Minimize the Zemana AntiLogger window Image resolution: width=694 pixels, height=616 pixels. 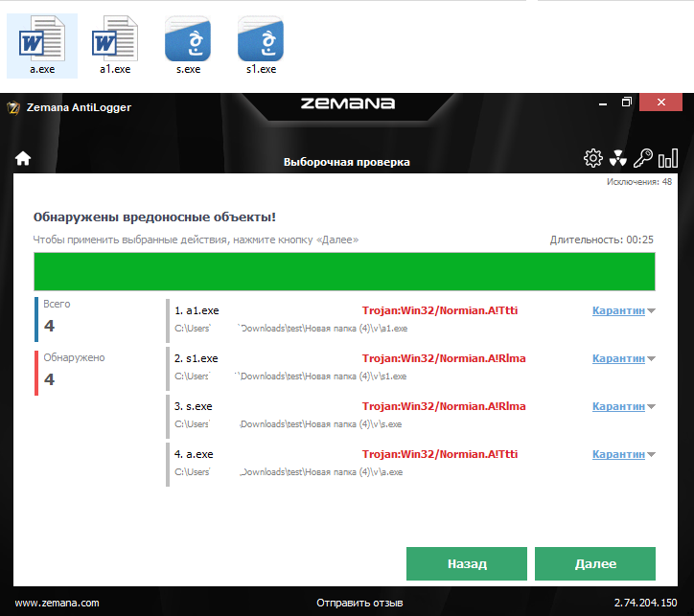(602, 103)
